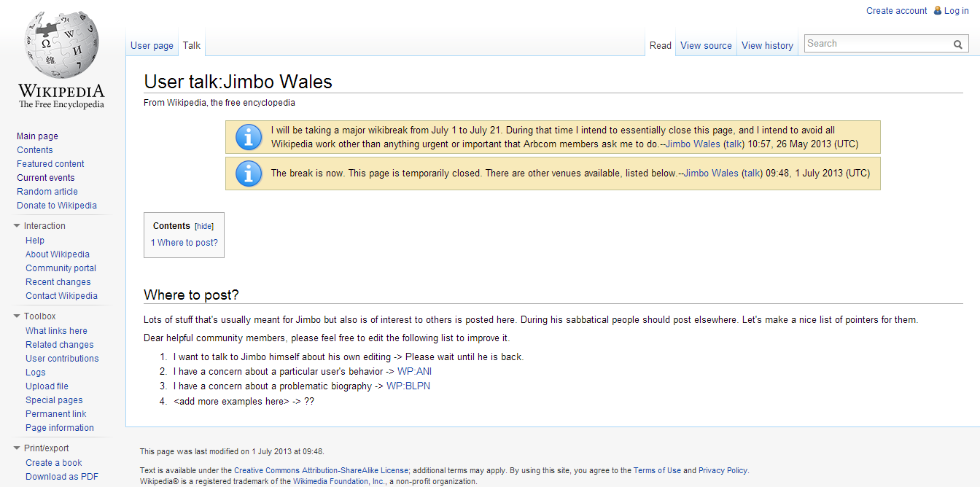
Task: Click the search magnifying glass icon
Action: click(x=958, y=44)
